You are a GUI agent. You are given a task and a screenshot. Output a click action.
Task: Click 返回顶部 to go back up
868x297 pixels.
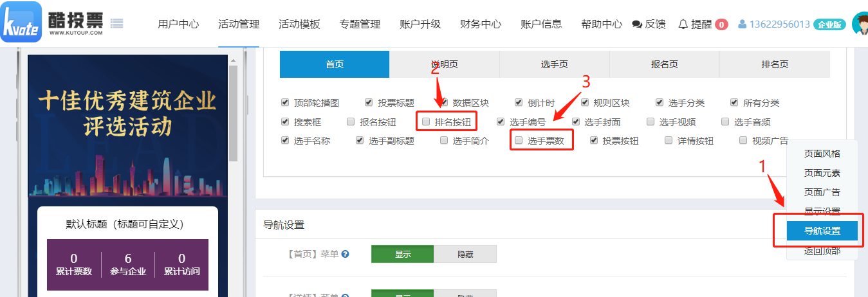click(822, 250)
